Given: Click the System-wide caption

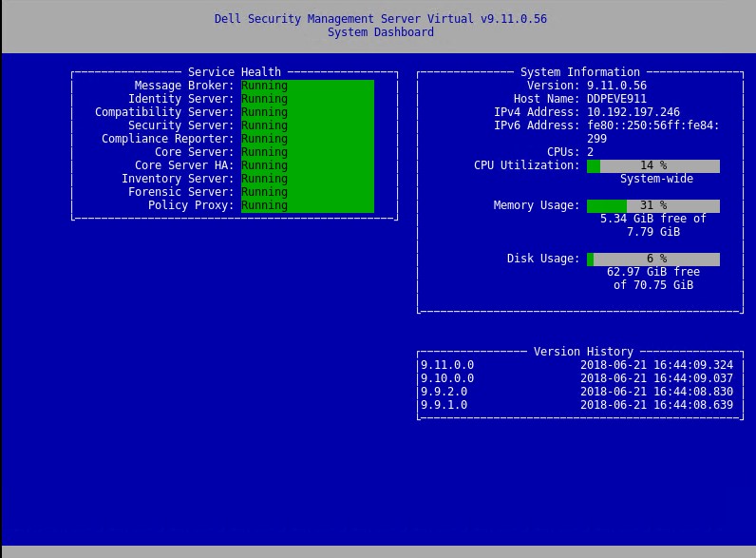Looking at the screenshot, I should pos(656,179).
